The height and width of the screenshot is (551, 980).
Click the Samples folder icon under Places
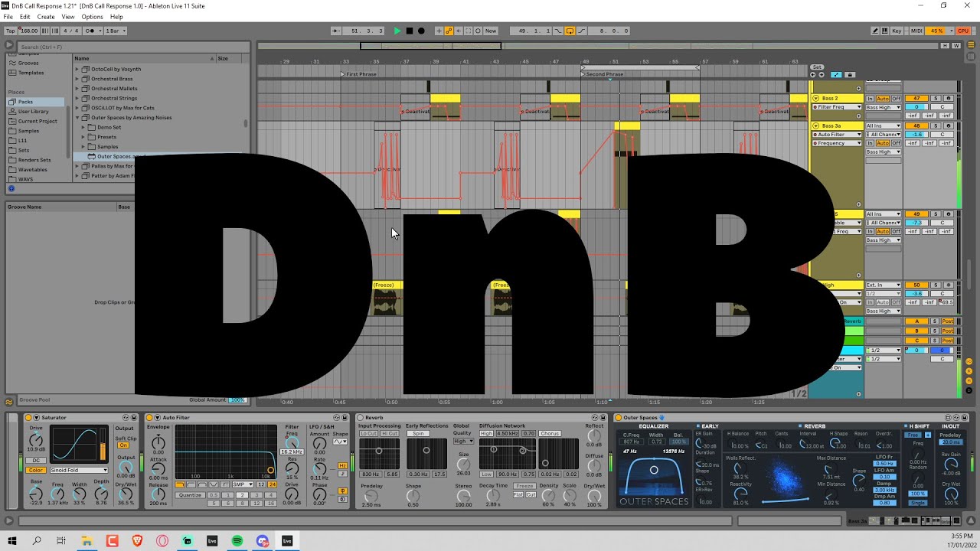[x=11, y=131]
